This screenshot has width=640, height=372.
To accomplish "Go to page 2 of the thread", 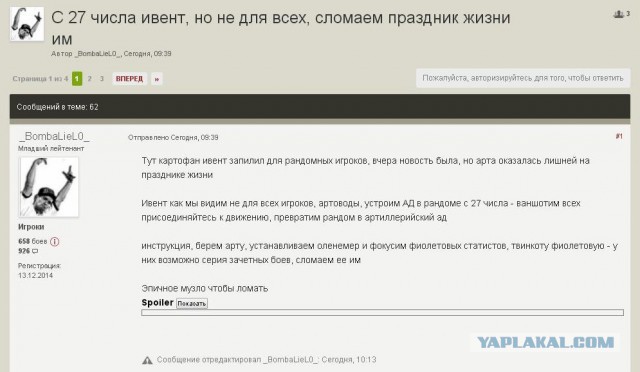I will point(89,78).
